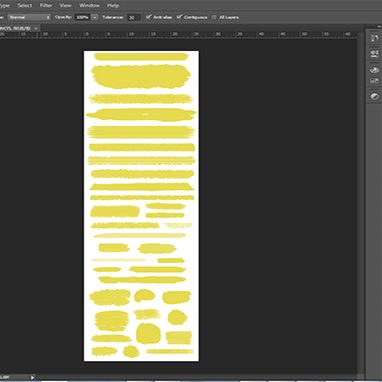382x382 pixels.
Task: Toggle the Anti-alias checkbox
Action: tap(149, 17)
